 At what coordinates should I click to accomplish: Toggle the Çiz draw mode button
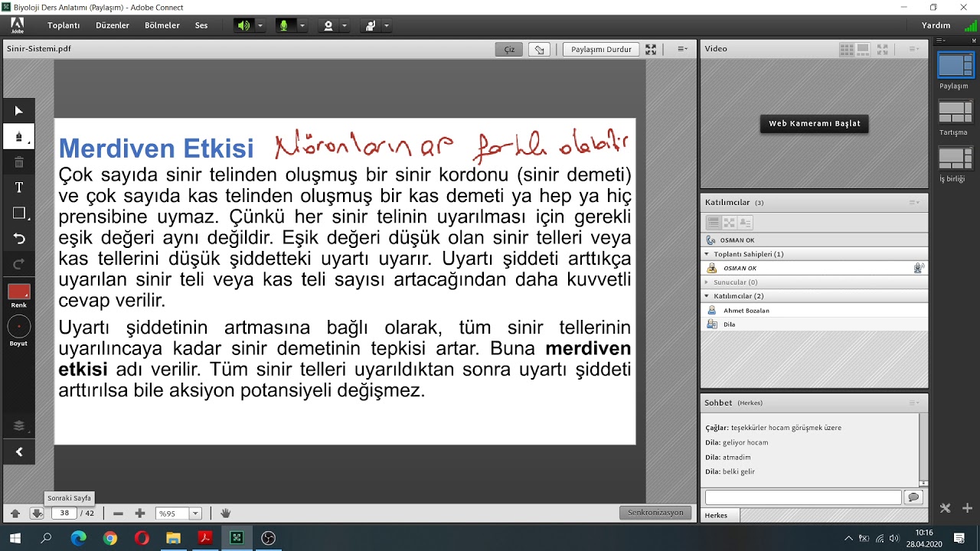[509, 49]
